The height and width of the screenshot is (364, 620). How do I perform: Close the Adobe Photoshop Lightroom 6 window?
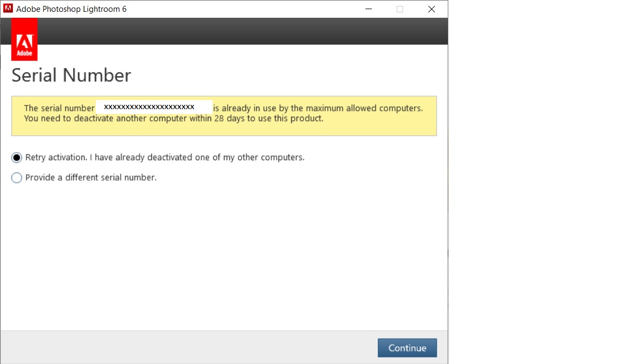click(432, 9)
